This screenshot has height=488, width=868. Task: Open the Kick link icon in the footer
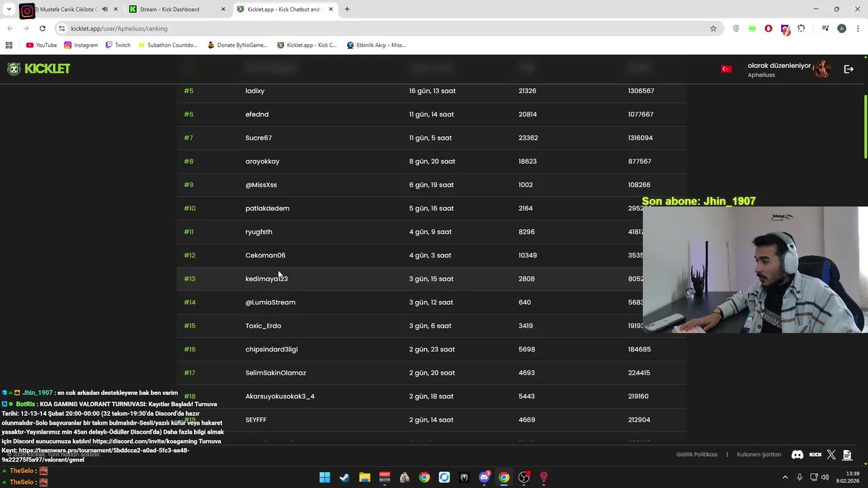tap(815, 455)
